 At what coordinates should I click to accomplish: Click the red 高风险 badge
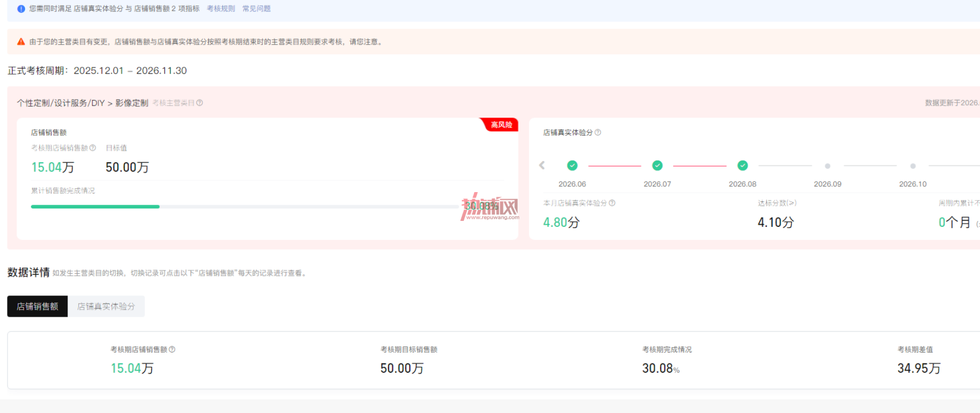(x=500, y=125)
